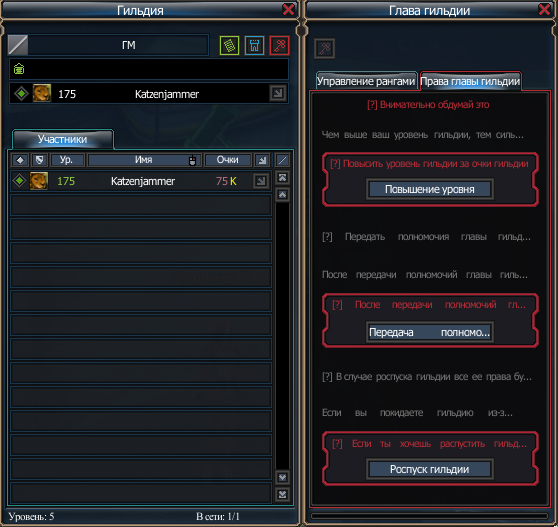Image resolution: width=558 pixels, height=527 pixels.
Task: Click the Роспуск гильдии button
Action: click(430, 469)
